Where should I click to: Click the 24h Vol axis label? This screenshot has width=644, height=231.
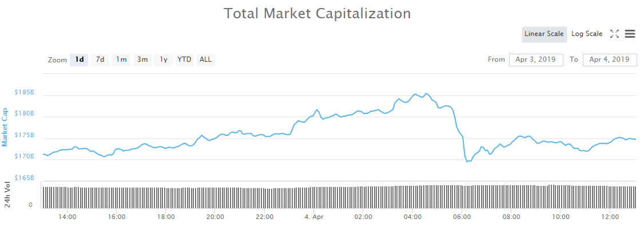[x=7, y=194]
